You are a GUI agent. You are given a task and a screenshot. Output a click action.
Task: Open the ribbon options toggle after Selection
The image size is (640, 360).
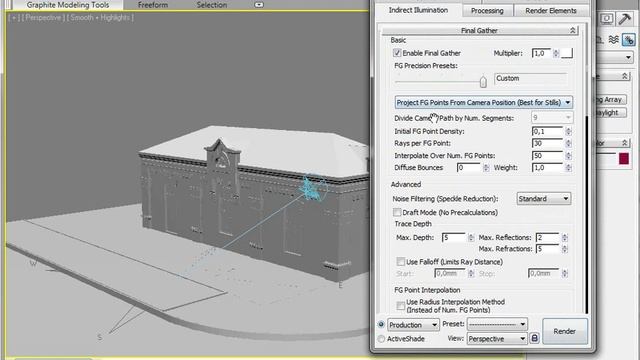pyautogui.click(x=259, y=5)
